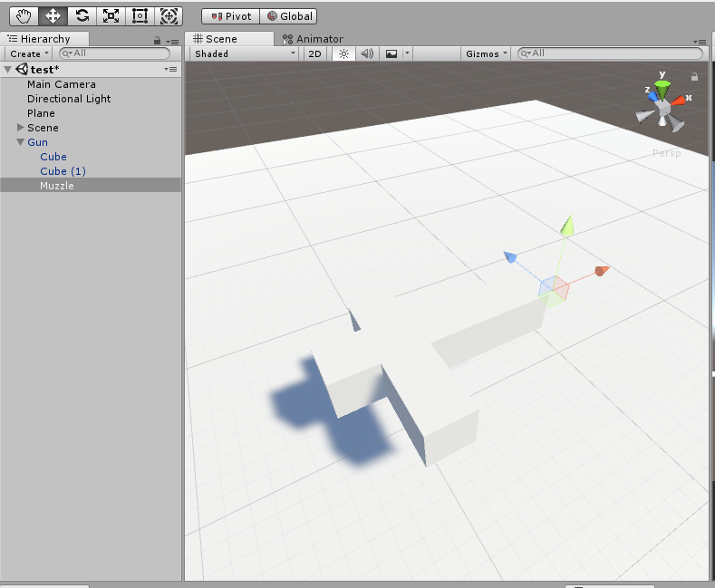
Task: Open the Gizmos dropdown
Action: click(x=486, y=53)
